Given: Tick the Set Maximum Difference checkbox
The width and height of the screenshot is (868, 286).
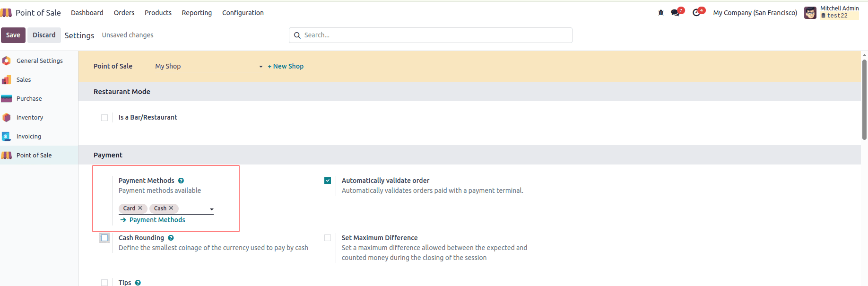Looking at the screenshot, I should 328,238.
